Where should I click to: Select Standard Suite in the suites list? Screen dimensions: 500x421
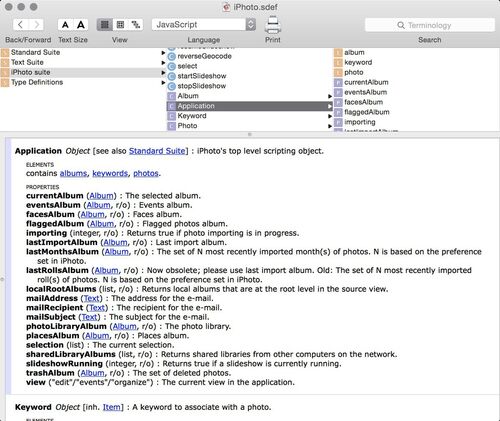tap(35, 52)
